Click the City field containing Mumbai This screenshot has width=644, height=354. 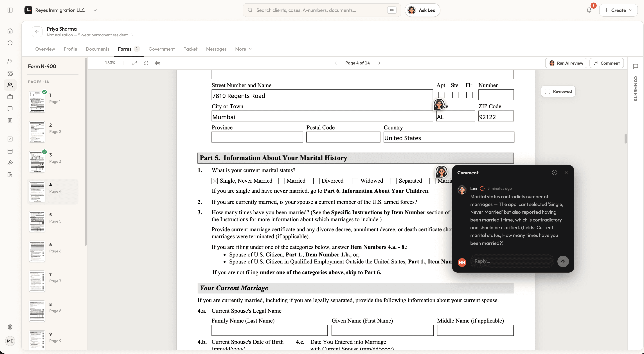[322, 116]
